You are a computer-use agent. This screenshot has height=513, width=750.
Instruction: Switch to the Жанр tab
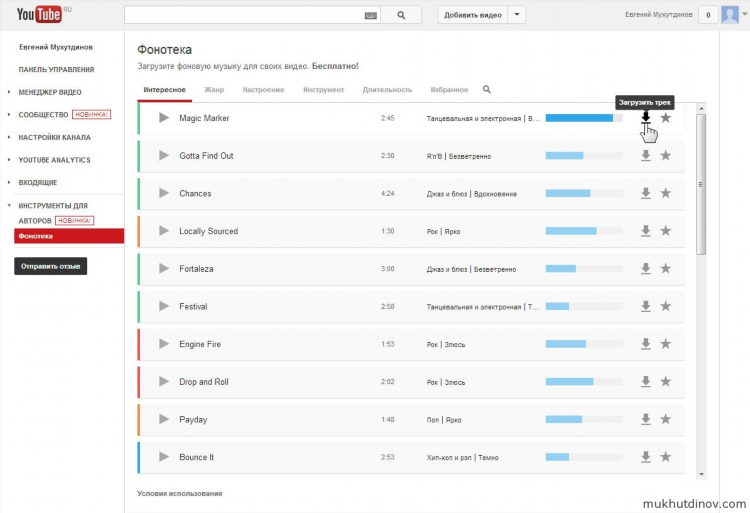[214, 90]
